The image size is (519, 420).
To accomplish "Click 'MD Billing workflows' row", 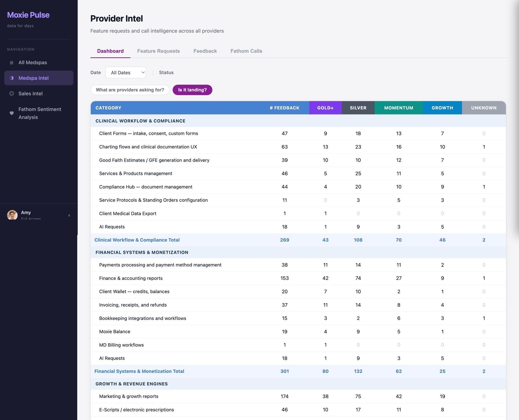I will (298, 345).
